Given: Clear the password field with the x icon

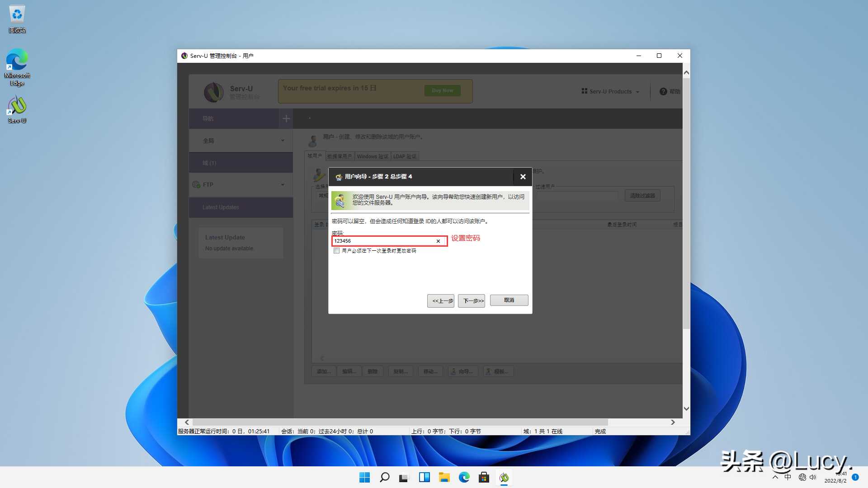Looking at the screenshot, I should click(438, 241).
